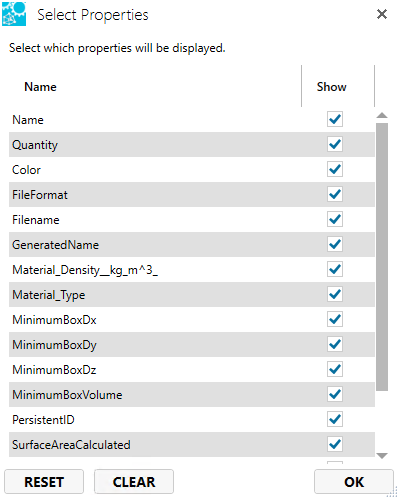The height and width of the screenshot is (497, 397).
Task: Close the Select Properties dialog
Action: click(382, 14)
